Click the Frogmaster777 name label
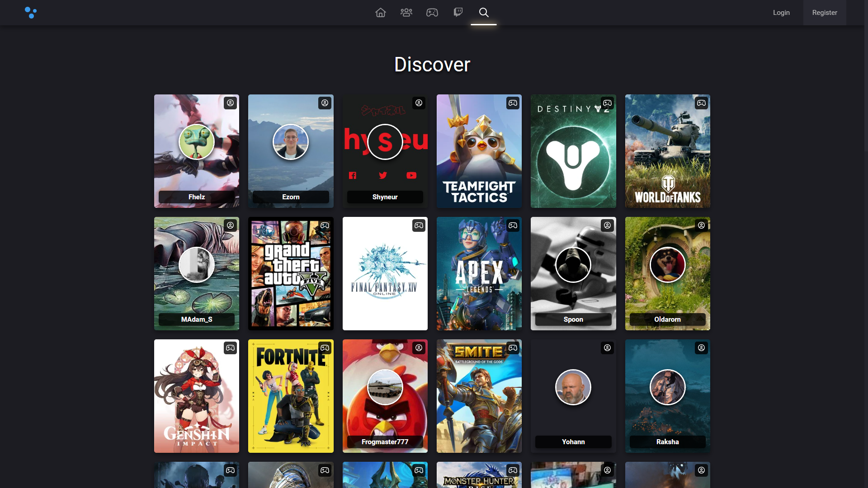The height and width of the screenshot is (488, 868). [x=385, y=442]
